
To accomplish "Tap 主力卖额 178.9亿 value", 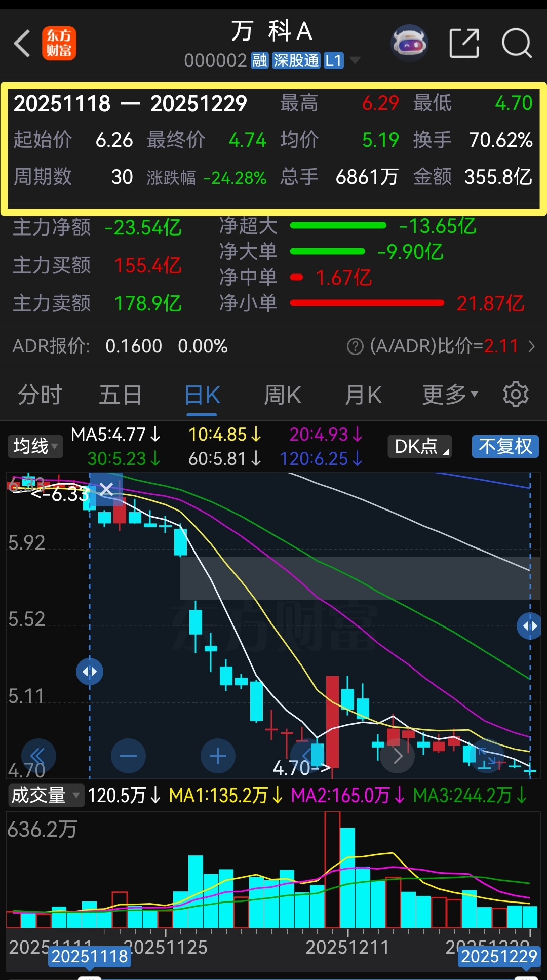I will click(148, 303).
